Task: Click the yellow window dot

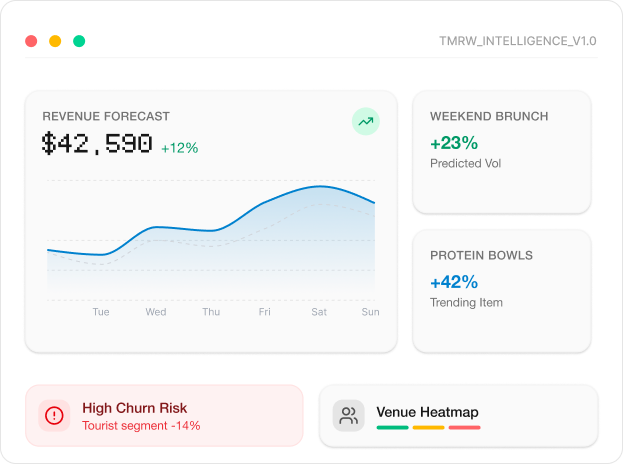Action: (55, 41)
